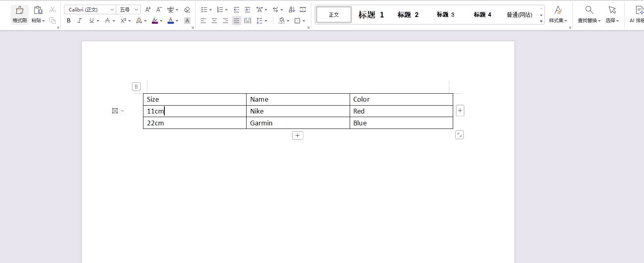
Task: Open the font color dropdown arrow
Action: click(177, 21)
